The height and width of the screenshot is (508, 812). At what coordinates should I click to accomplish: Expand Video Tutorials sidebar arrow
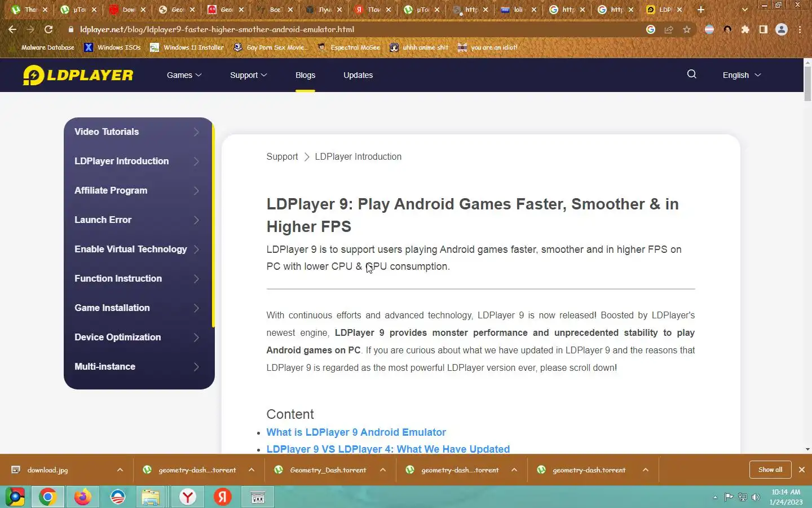coord(196,132)
